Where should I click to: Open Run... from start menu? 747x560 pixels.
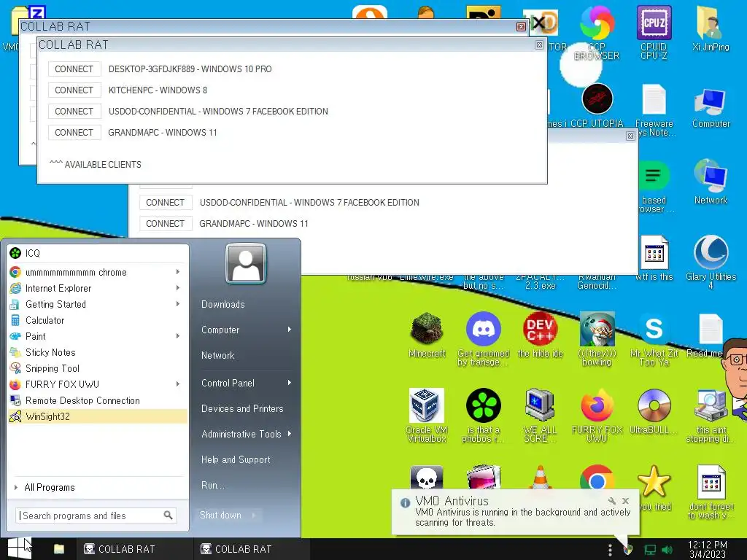pyautogui.click(x=212, y=485)
